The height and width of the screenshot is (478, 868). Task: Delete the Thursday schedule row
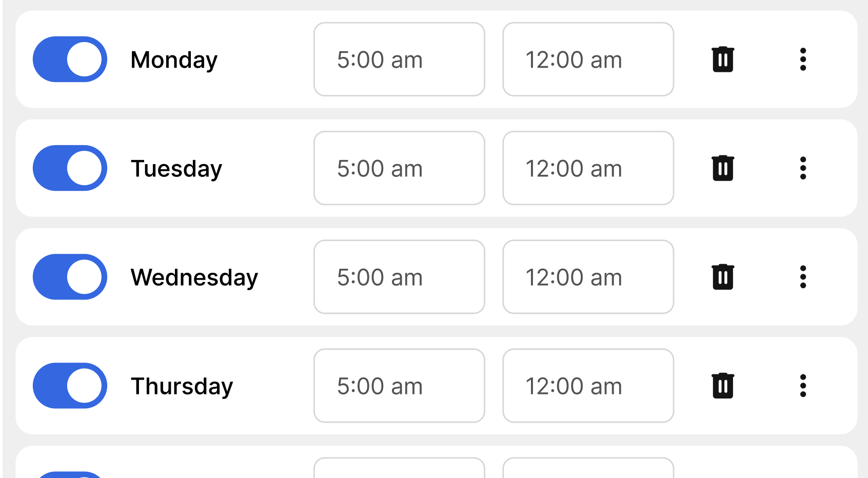[x=723, y=386]
